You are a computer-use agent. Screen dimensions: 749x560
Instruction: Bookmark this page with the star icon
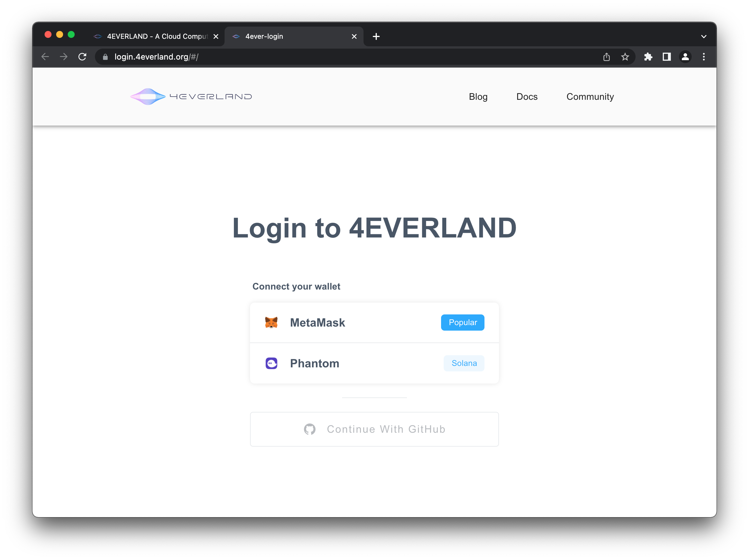click(x=625, y=57)
